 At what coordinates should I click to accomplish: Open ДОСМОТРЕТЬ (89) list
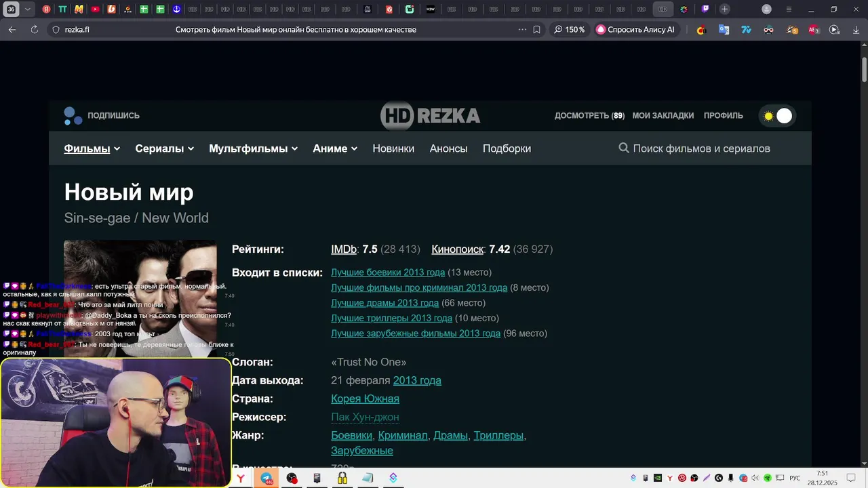pyautogui.click(x=589, y=116)
